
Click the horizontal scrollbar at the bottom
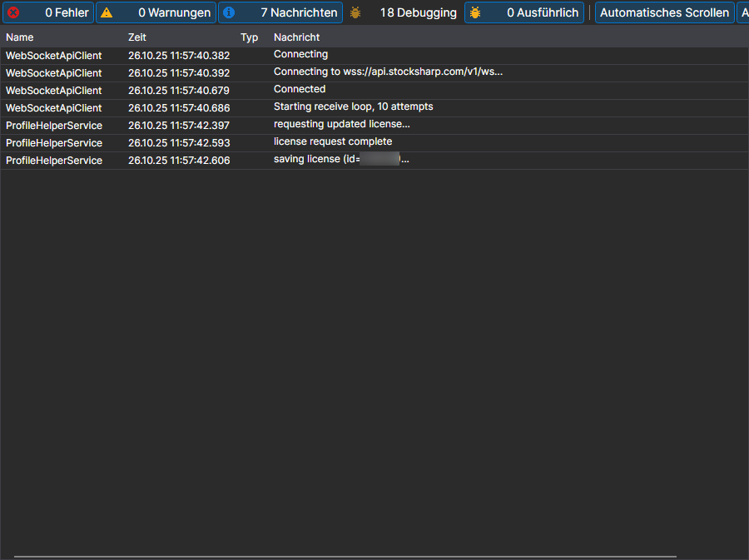point(345,557)
